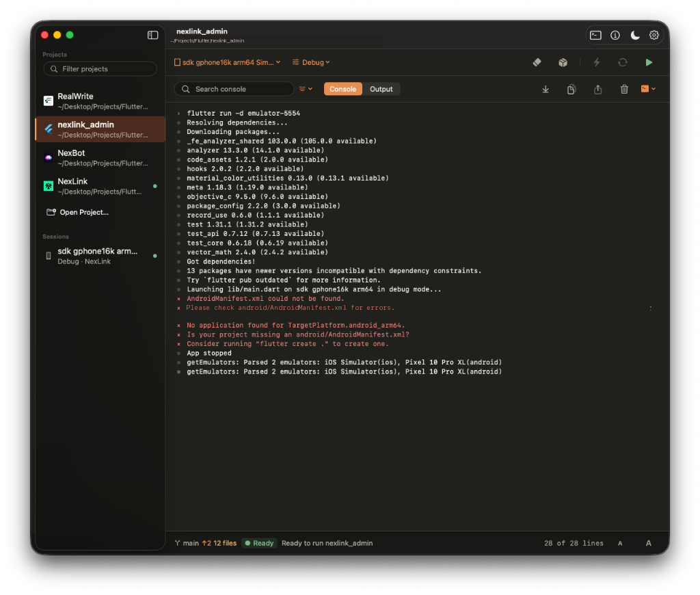700x595 pixels.
Task: Click the 'flutter run -d emulator-5554' line
Action: click(x=243, y=113)
